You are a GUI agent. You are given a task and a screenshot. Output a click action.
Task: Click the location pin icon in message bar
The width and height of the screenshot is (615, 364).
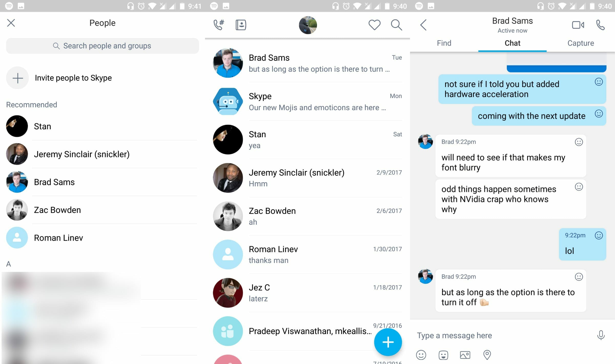[x=487, y=355]
